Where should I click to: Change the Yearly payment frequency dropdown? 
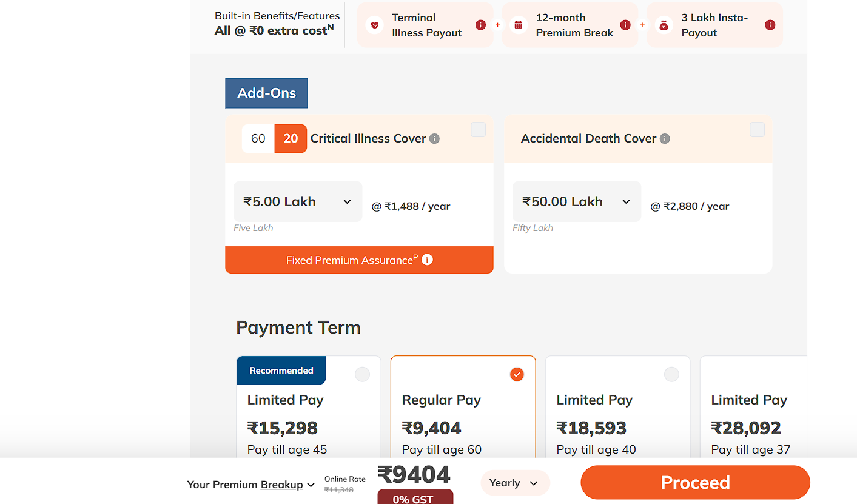[x=515, y=483]
